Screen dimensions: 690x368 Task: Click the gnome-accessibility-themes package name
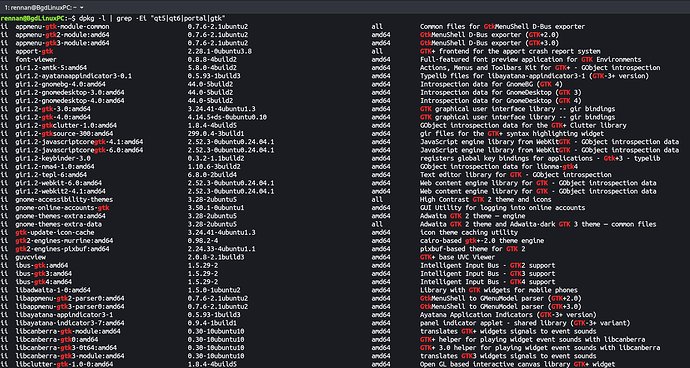[x=64, y=199]
